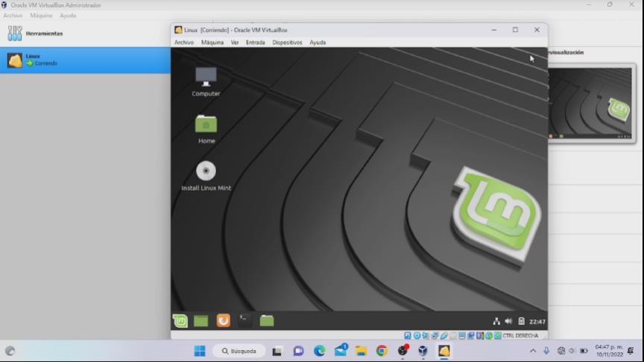Open the Linux Mint start menu

point(180,320)
